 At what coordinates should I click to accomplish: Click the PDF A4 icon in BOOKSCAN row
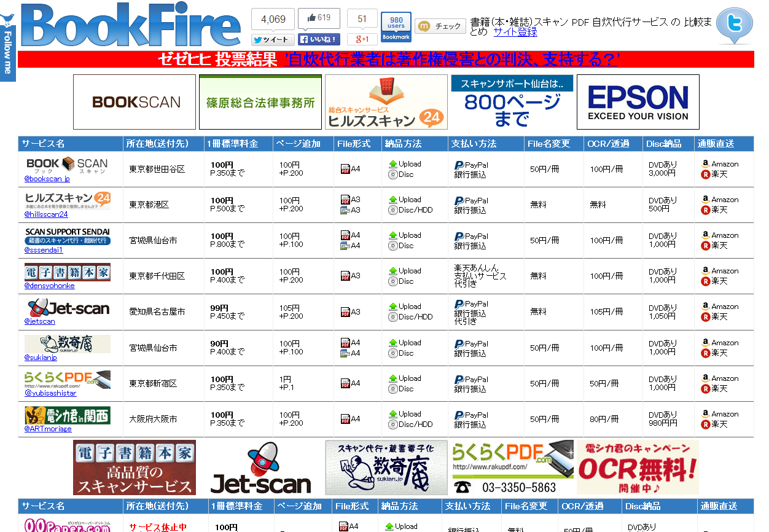(x=345, y=169)
